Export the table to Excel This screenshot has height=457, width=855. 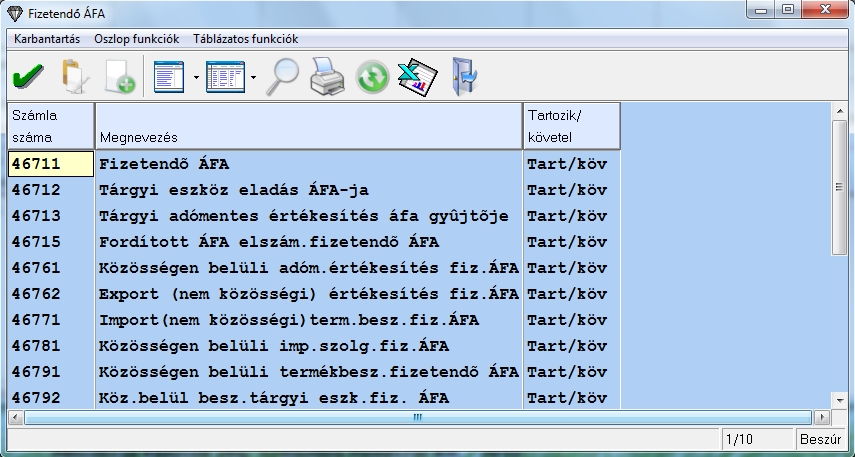(417, 76)
